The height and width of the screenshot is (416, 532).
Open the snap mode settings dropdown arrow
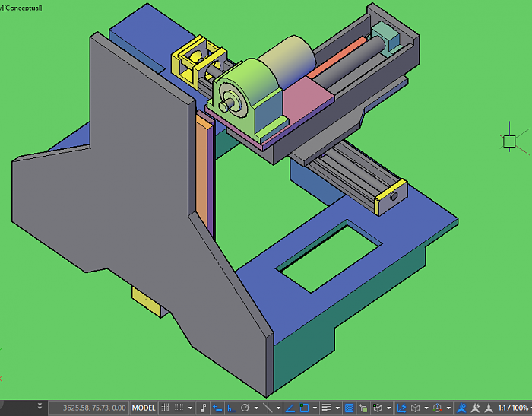[x=190, y=408]
